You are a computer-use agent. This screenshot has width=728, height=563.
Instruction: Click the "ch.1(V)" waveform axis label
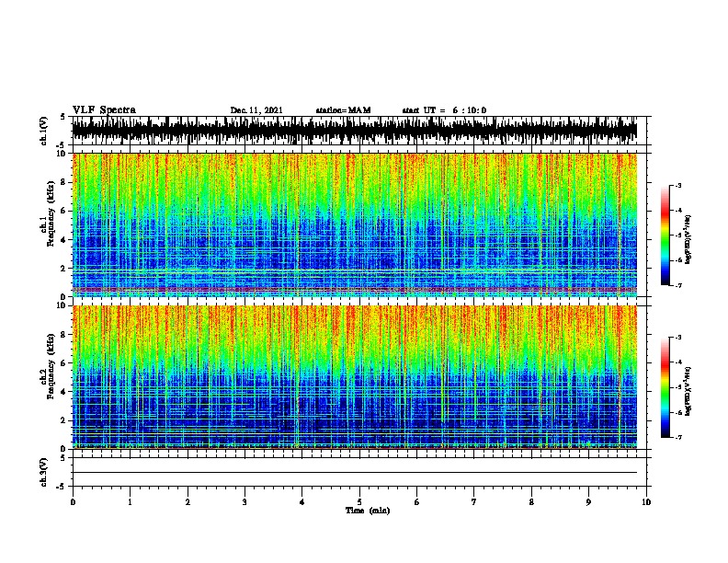(44, 131)
